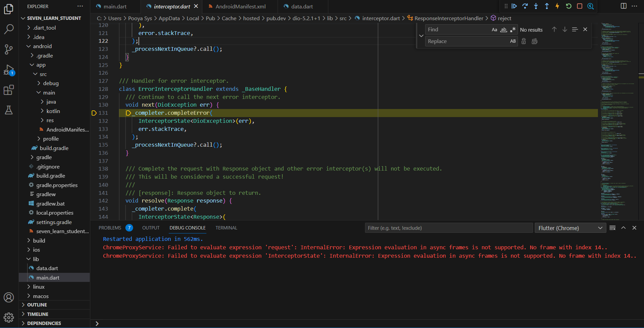The width and height of the screenshot is (644, 328).
Task: Click the debug Step Over button
Action: pyautogui.click(x=525, y=6)
